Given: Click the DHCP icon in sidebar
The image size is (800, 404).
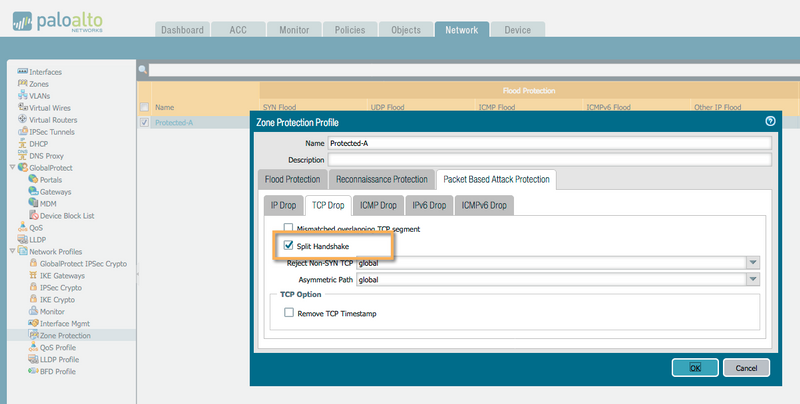Looking at the screenshot, I should [22, 143].
